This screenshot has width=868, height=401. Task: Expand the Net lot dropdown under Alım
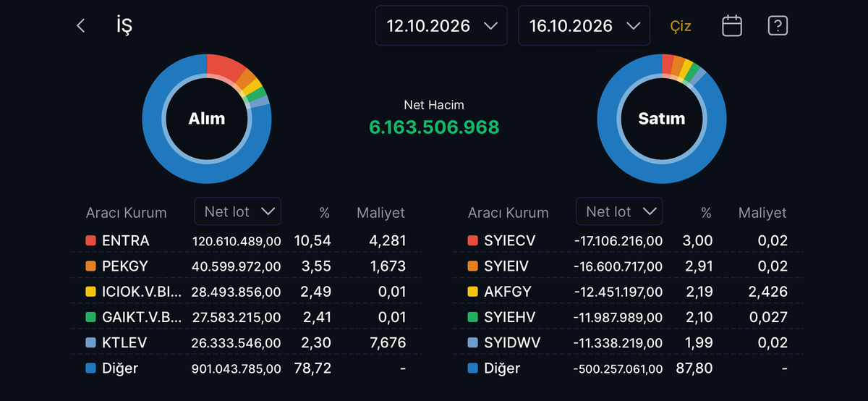pos(238,211)
